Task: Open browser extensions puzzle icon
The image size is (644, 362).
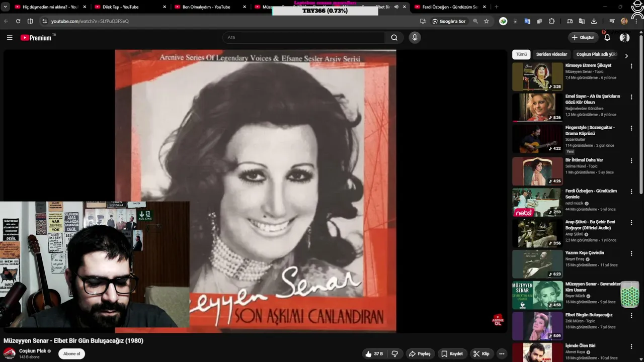Action: 552,21
